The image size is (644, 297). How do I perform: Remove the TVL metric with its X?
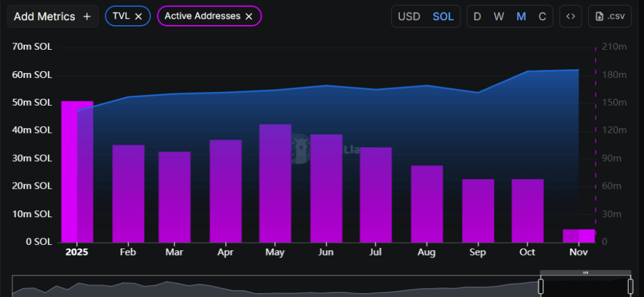[x=138, y=16]
